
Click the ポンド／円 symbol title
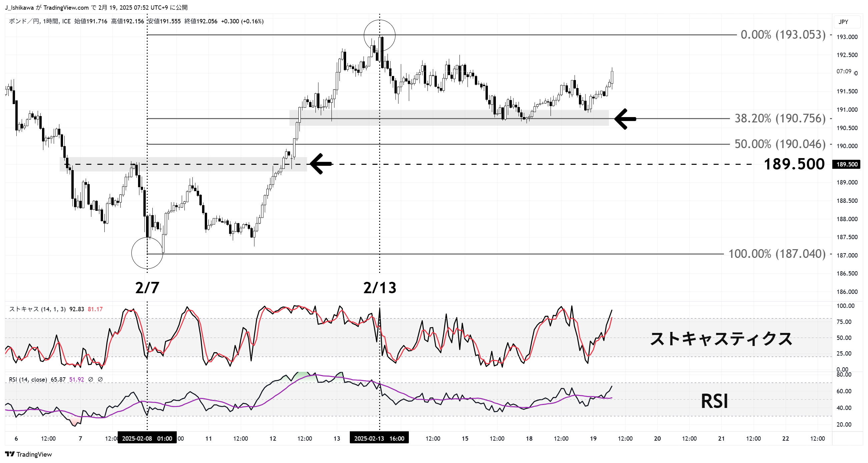pyautogui.click(x=24, y=21)
